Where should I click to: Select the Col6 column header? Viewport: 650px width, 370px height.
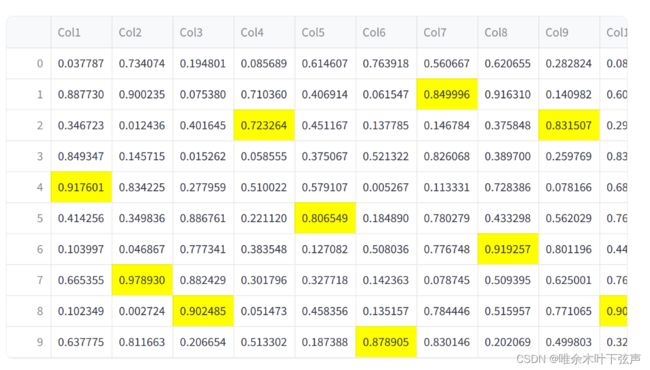[x=386, y=32]
